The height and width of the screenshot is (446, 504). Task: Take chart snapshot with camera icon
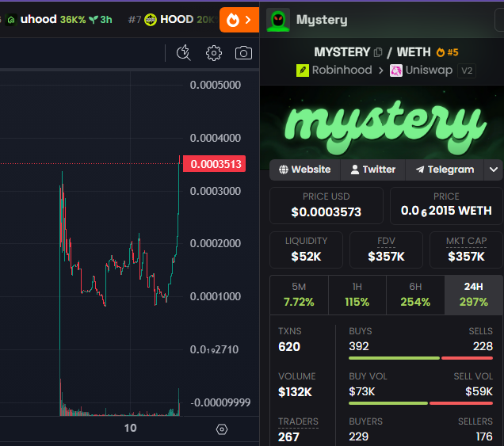tap(243, 53)
